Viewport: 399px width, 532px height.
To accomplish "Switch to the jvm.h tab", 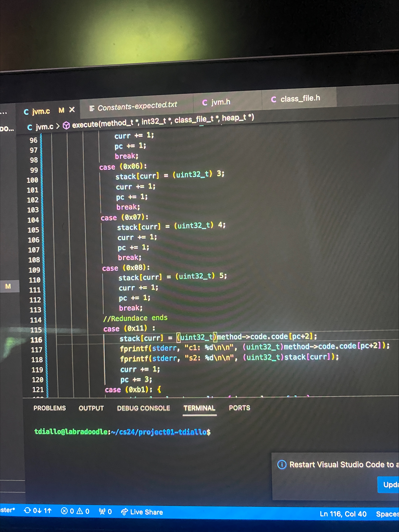I will pos(220,102).
